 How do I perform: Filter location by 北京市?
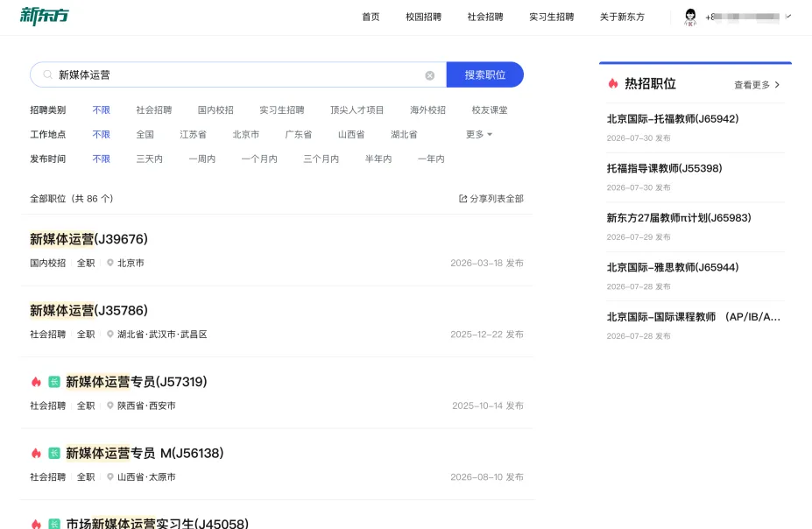246,135
